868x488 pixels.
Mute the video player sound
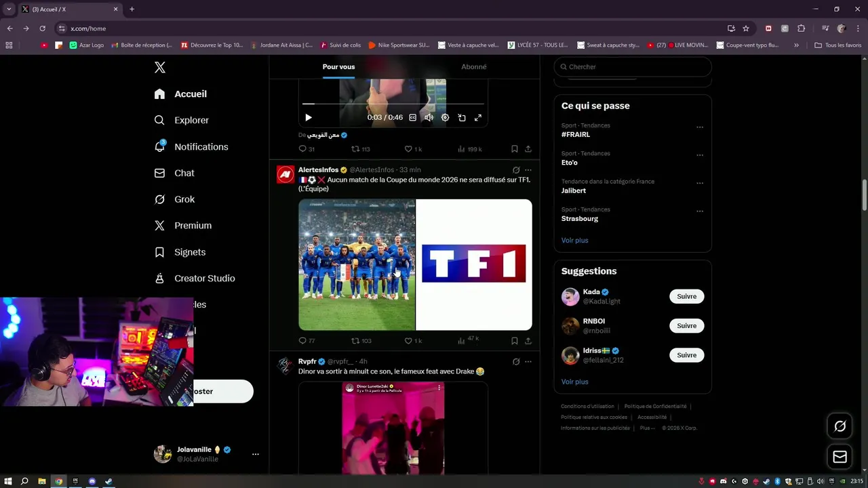pos(429,117)
